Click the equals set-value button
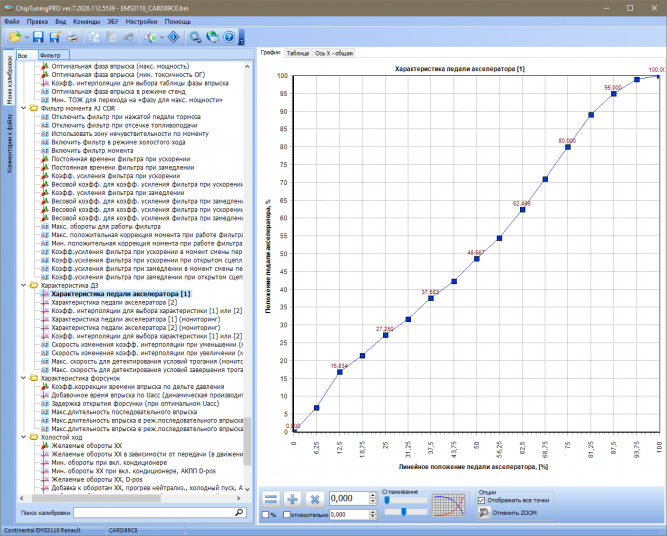This screenshot has height=536, width=667. [271, 499]
